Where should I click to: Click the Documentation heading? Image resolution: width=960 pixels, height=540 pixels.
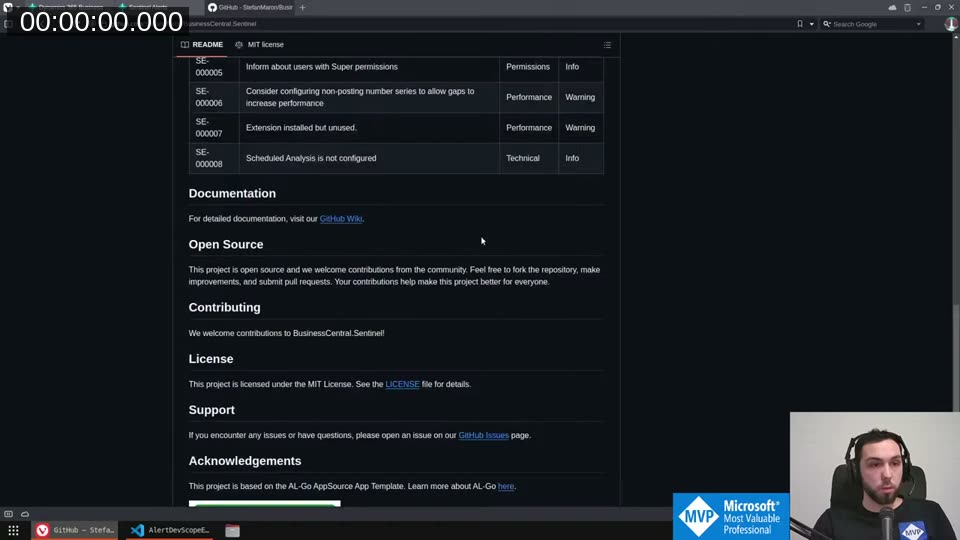click(232, 193)
